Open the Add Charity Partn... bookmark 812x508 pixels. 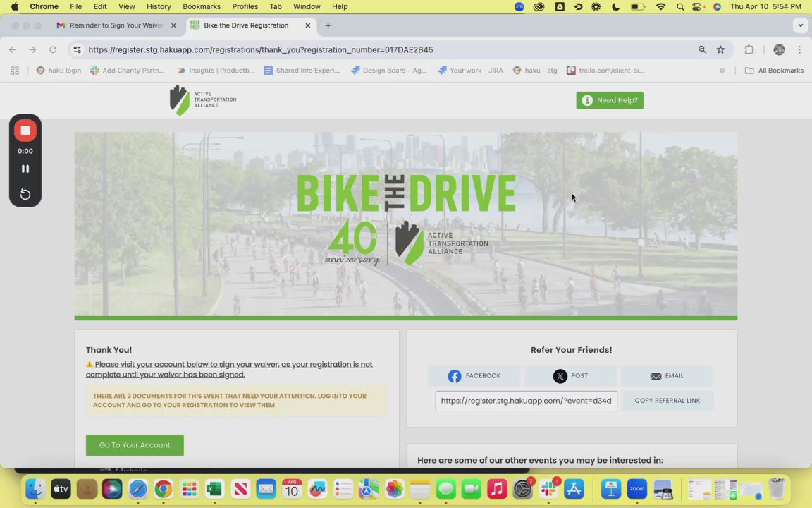pos(128,71)
